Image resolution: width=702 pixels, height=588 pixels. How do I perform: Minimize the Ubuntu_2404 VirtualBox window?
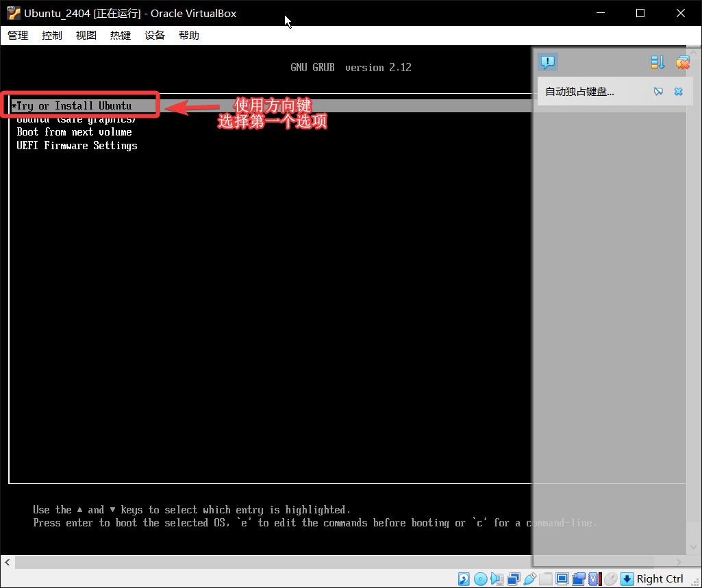pos(601,13)
